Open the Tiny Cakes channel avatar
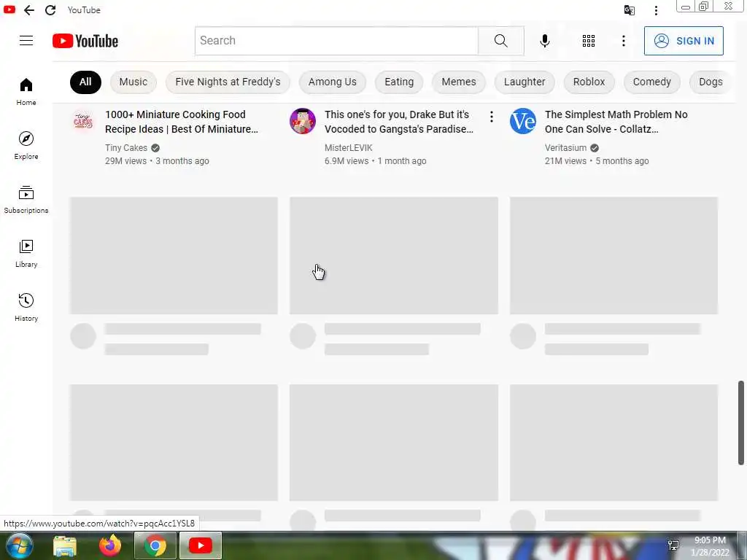 (83, 121)
